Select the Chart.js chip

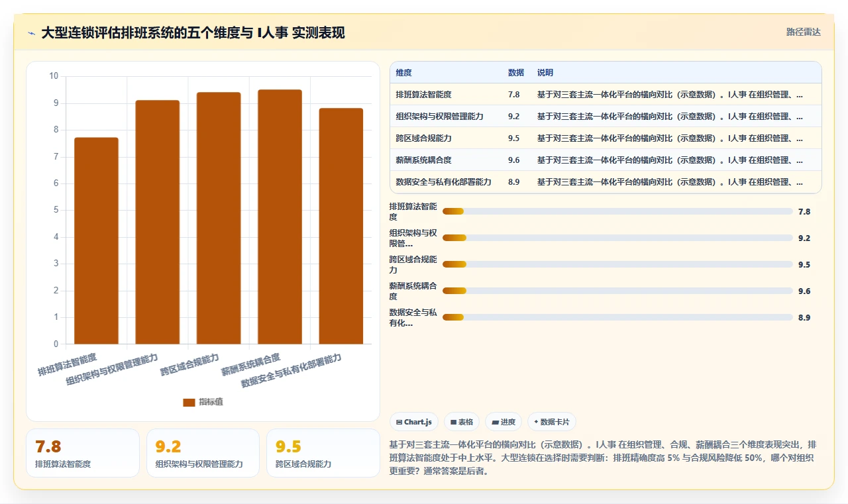[414, 422]
